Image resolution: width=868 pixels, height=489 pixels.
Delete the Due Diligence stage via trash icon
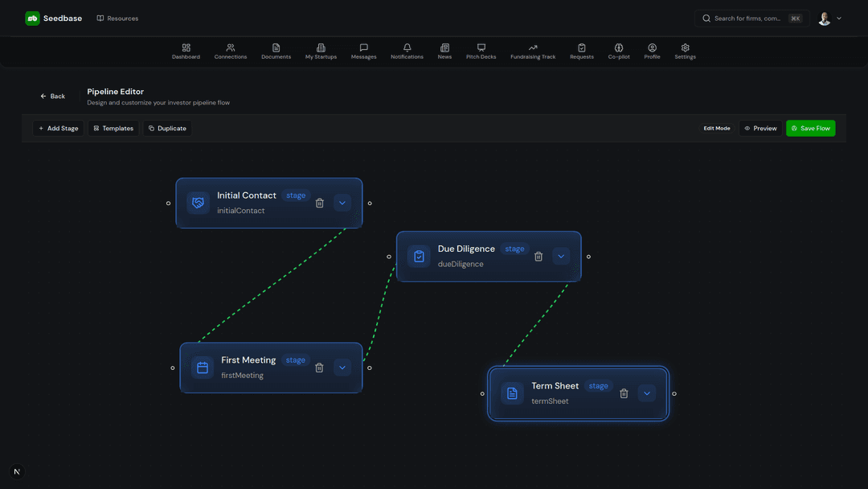tap(538, 256)
